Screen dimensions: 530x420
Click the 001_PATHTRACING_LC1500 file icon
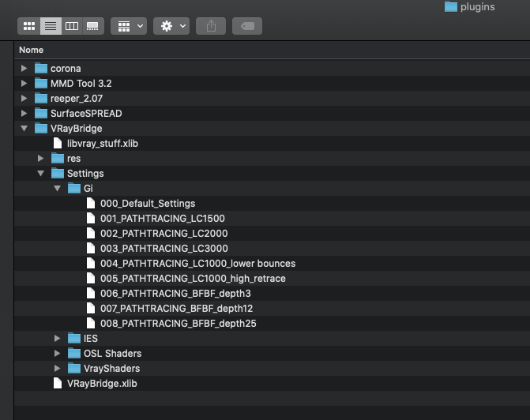point(91,218)
